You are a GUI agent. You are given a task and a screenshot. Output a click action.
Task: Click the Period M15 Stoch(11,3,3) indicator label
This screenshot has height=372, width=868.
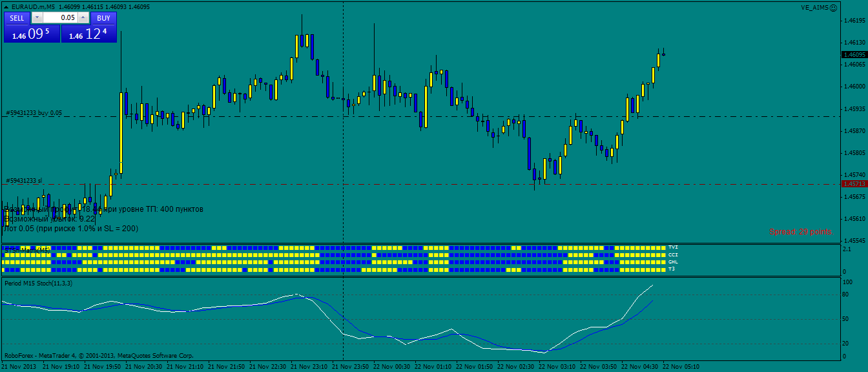[x=38, y=283]
